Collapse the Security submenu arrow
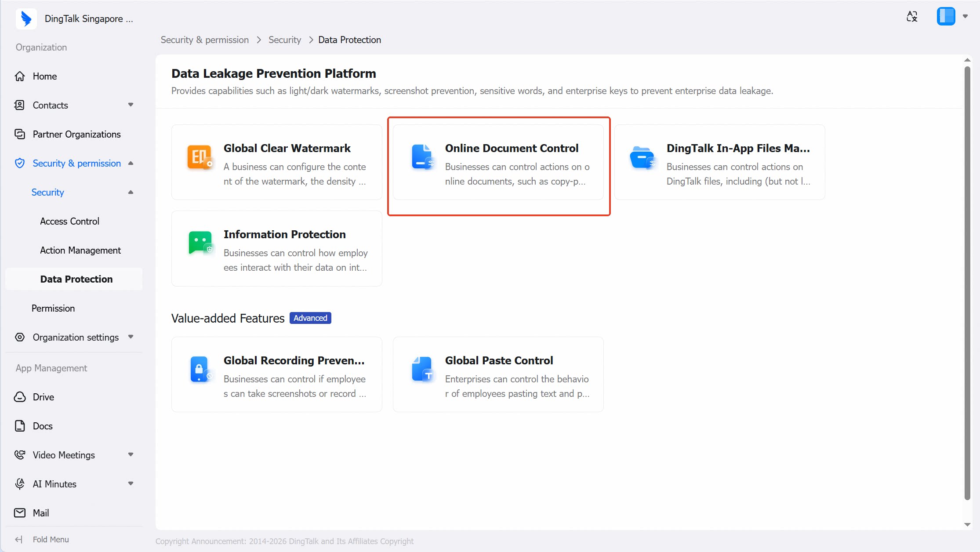This screenshot has width=980, height=552. [x=131, y=192]
